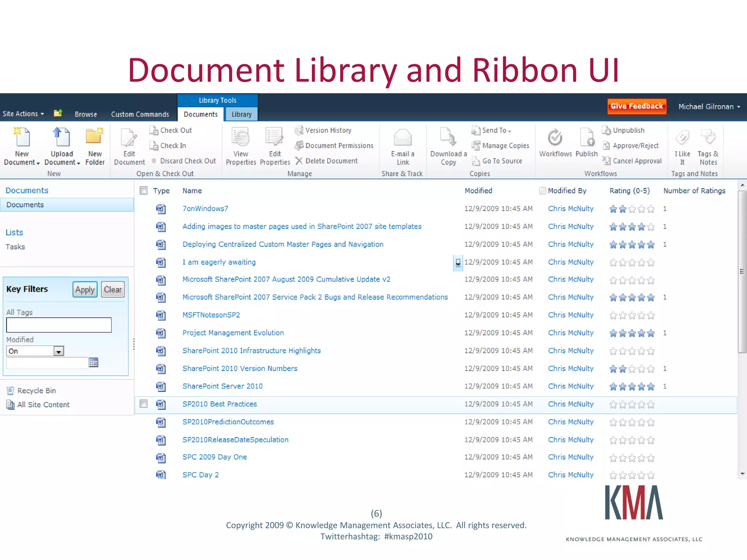Sort by Rating (0-5) column header
This screenshot has width=747, height=560.
pyautogui.click(x=630, y=191)
